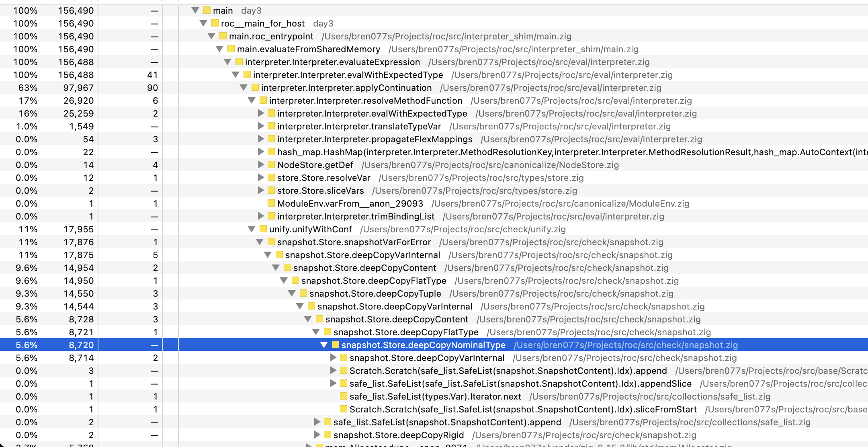Expand the interpreter.Interpreter.translateTypeVar node
Viewport: 868px width, 447px height.
click(261, 126)
